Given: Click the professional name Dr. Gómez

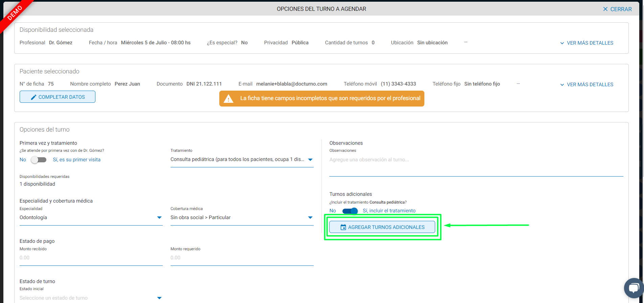Looking at the screenshot, I should [x=61, y=43].
